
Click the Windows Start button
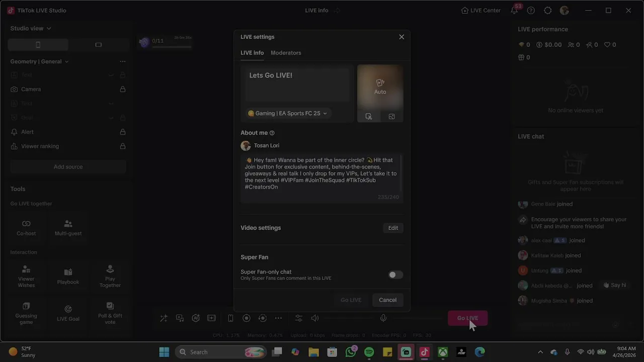point(164,352)
